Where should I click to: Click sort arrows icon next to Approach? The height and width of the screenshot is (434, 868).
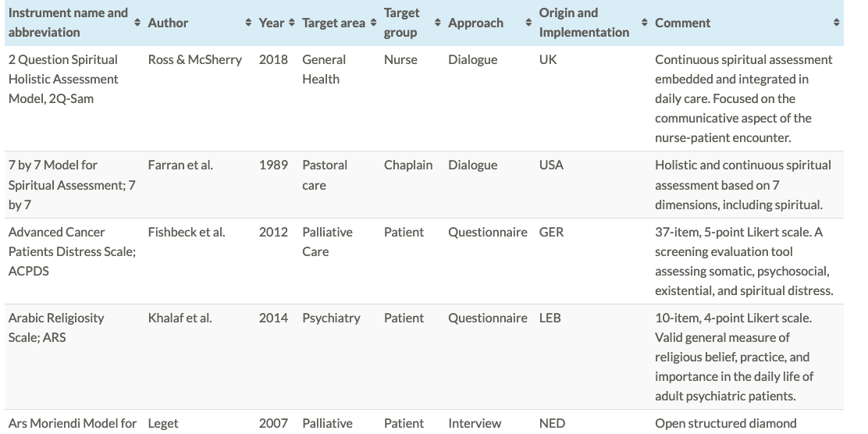[528, 23]
